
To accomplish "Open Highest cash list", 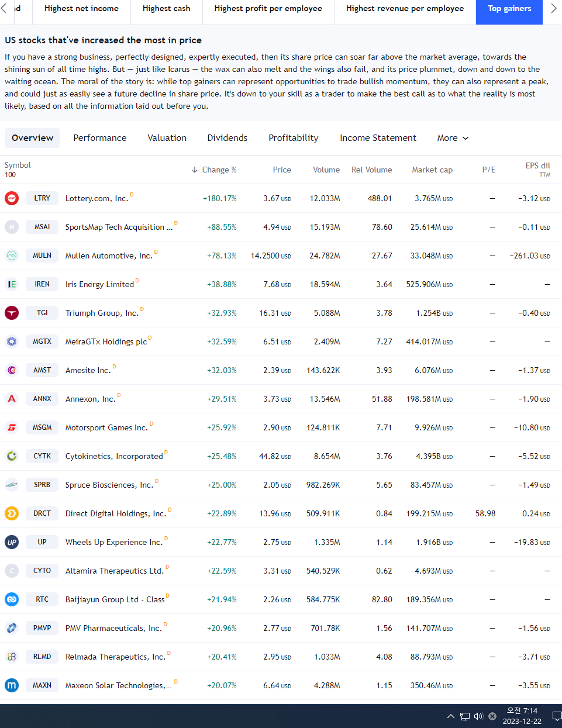I will (167, 9).
